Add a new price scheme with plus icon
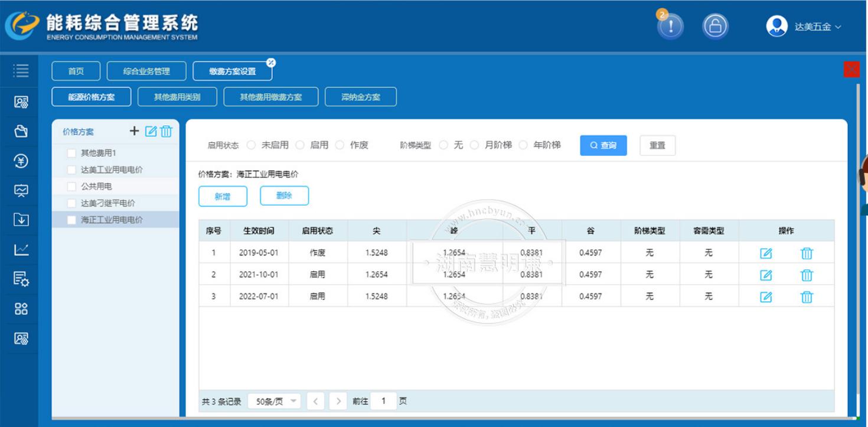868x427 pixels. point(135,131)
